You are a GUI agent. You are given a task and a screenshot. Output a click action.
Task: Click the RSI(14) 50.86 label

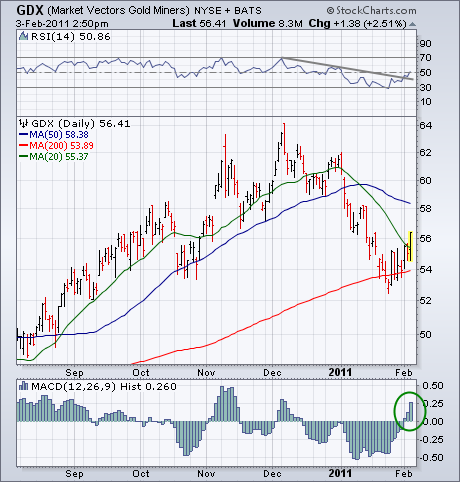(x=70, y=36)
